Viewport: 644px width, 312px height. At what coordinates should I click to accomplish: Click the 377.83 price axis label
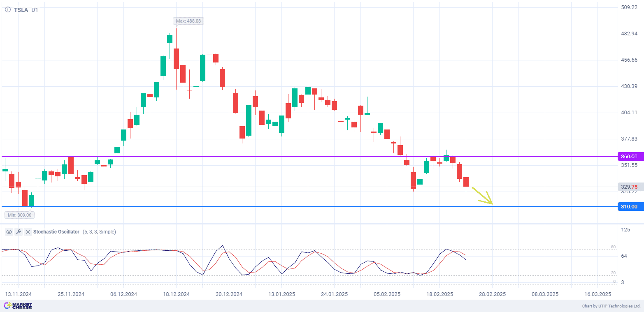coord(629,139)
